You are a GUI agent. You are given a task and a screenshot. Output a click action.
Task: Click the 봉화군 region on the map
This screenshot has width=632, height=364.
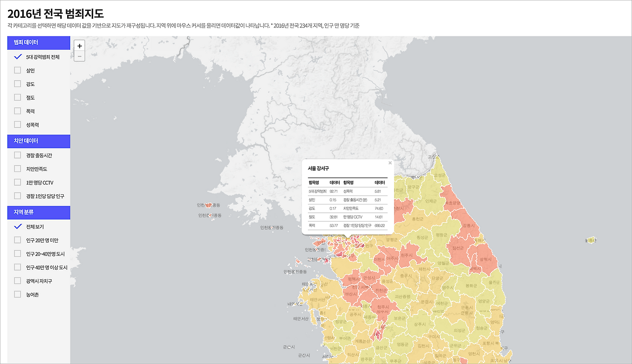click(472, 285)
